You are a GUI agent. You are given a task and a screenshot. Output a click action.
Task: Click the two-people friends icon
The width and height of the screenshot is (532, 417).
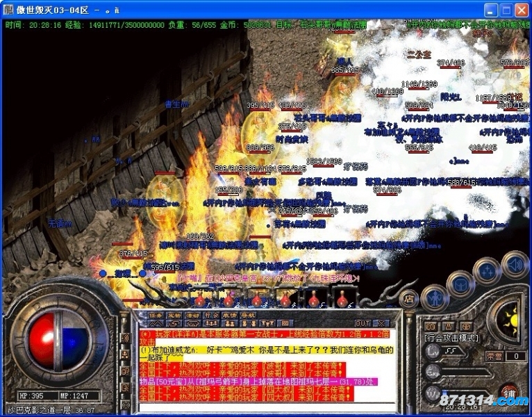229,323
